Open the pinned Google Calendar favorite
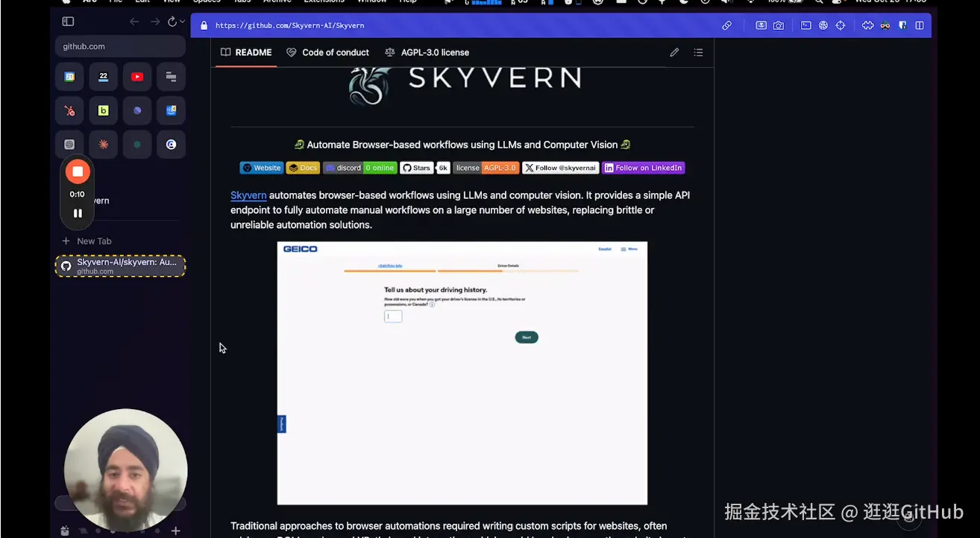The width and height of the screenshot is (980, 538). point(69,77)
